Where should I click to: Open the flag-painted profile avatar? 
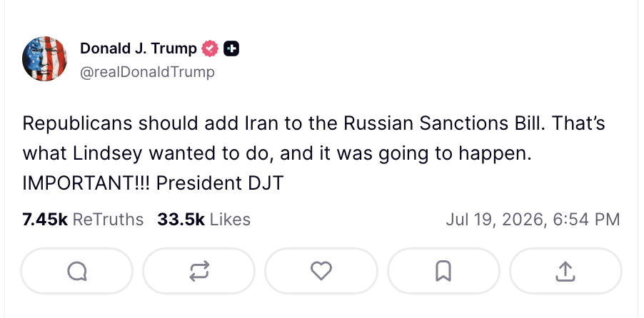pyautogui.click(x=45, y=58)
